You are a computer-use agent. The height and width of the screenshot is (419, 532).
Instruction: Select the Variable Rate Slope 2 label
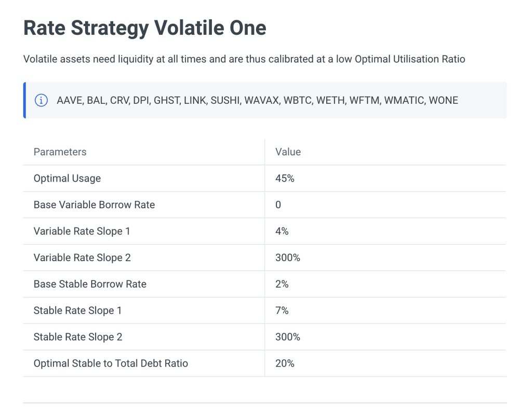click(82, 258)
